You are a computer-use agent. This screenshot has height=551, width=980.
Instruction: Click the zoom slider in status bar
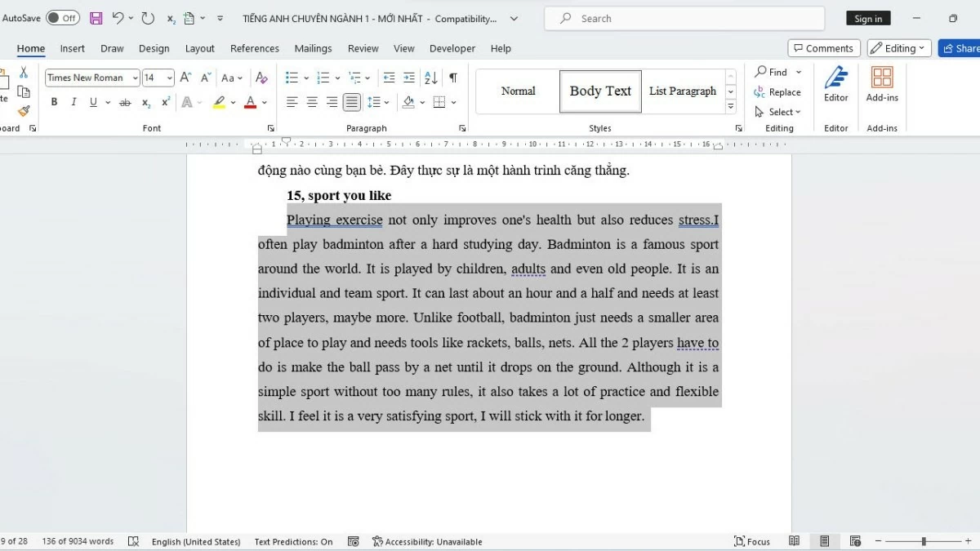(924, 541)
